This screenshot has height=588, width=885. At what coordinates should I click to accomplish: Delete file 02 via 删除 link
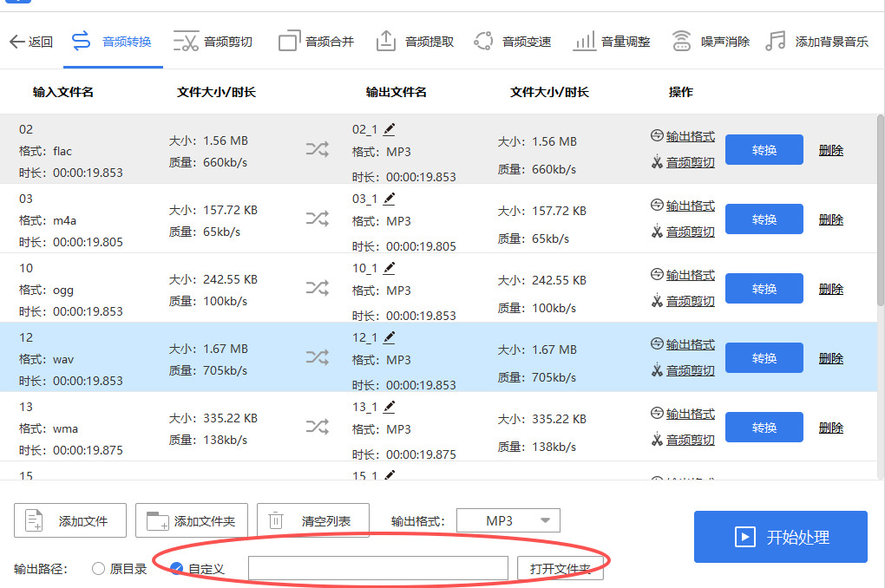click(x=831, y=150)
